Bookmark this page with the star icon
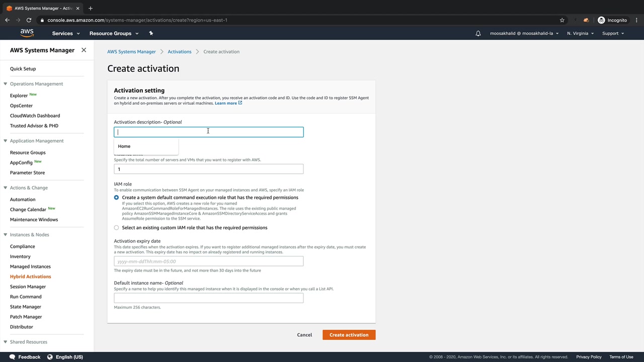Screen dimensions: 644x362 (562, 20)
